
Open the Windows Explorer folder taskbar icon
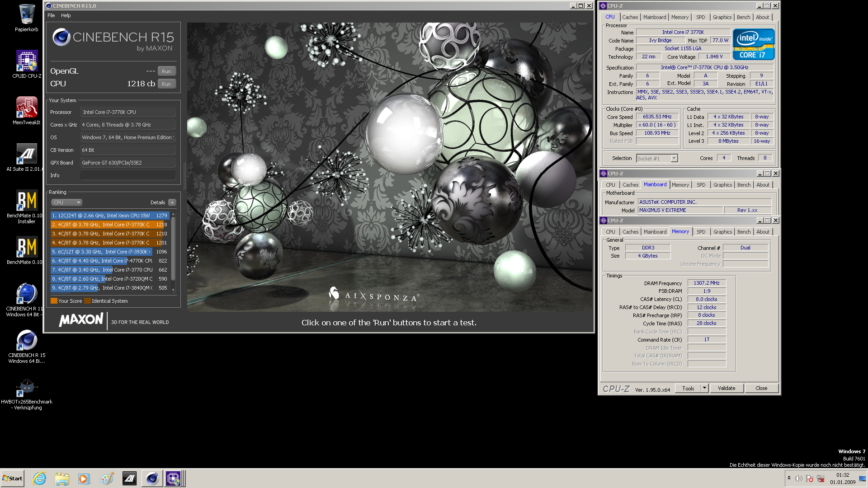(x=62, y=479)
